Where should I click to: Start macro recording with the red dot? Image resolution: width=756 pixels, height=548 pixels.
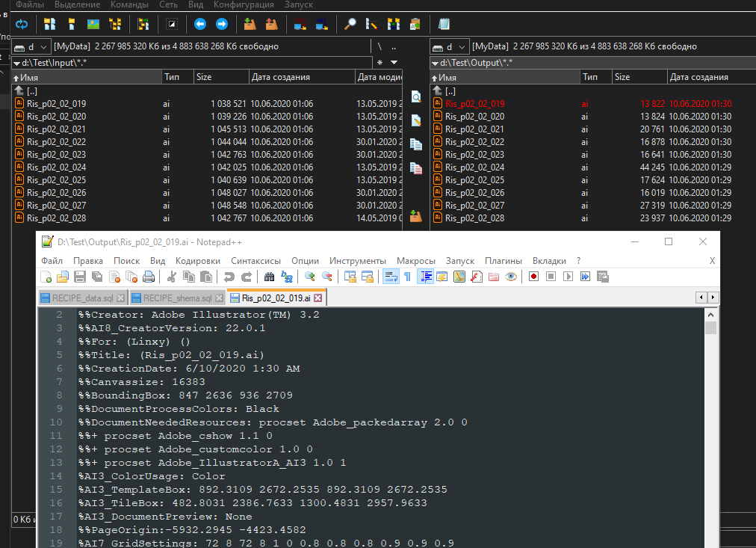pyautogui.click(x=534, y=277)
